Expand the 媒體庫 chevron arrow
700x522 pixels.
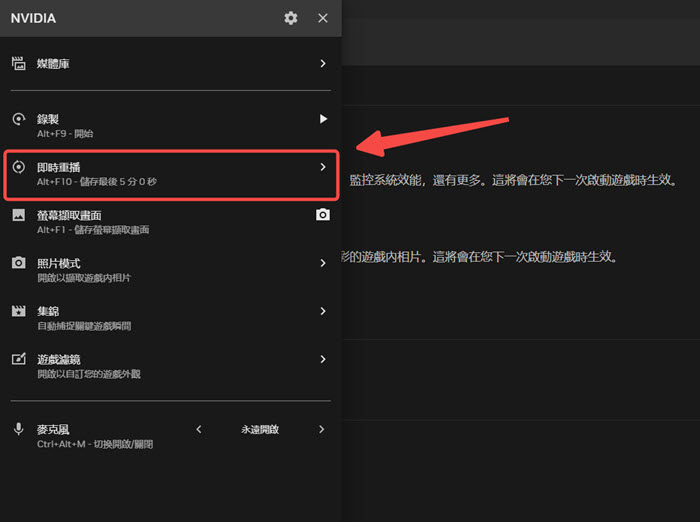pos(323,63)
